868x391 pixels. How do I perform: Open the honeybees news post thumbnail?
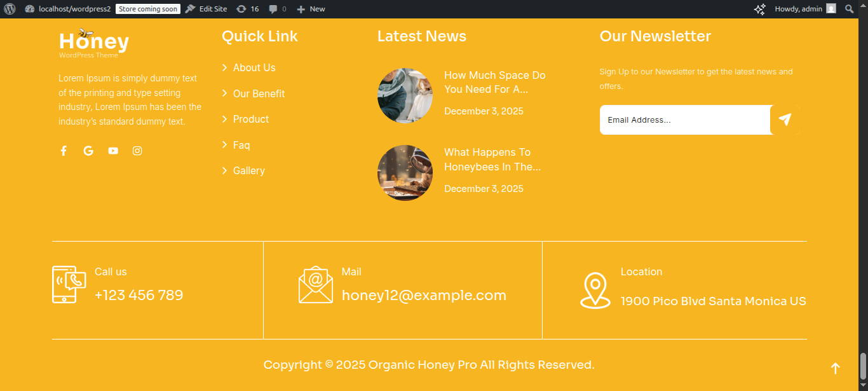(405, 173)
